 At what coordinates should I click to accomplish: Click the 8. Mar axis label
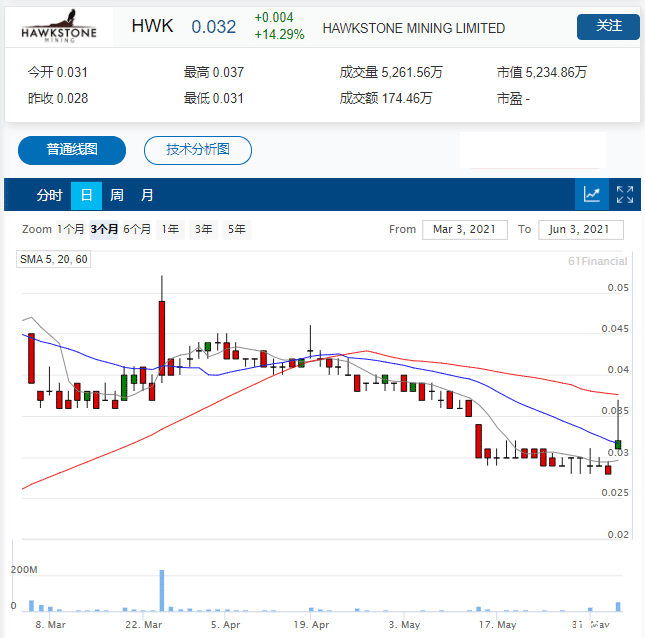point(51,624)
